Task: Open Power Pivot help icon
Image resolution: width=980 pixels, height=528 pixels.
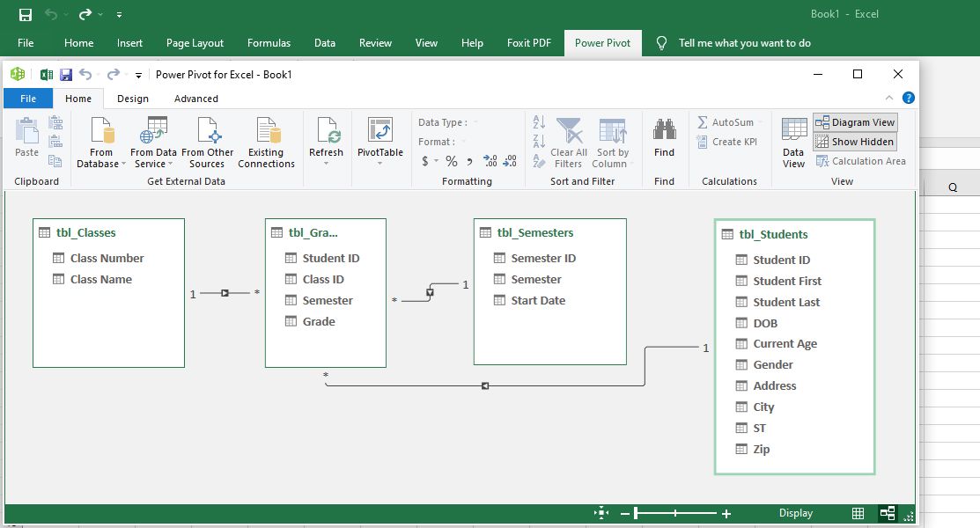Action: pos(908,98)
